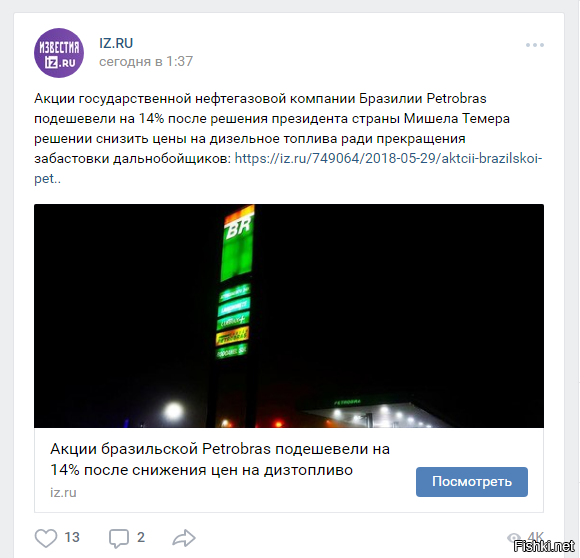Screen dimensions: 580x558
Task: Click the IZ.RU community name
Action: click(x=116, y=43)
